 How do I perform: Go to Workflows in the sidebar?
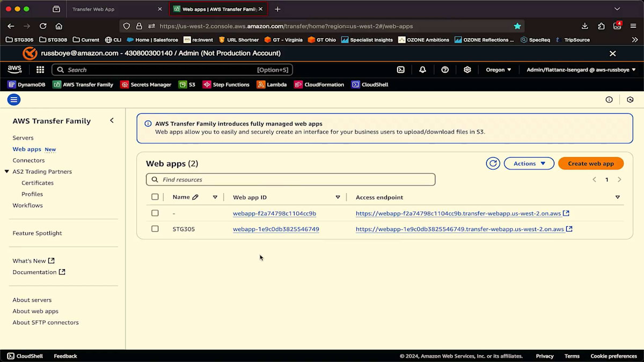click(27, 205)
